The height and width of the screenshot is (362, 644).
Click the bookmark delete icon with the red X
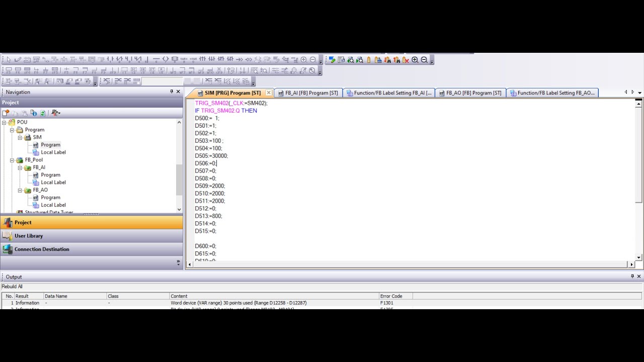(406, 60)
